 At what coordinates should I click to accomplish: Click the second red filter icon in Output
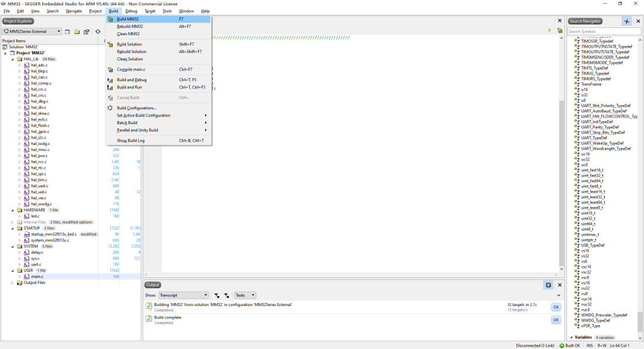tap(227, 295)
